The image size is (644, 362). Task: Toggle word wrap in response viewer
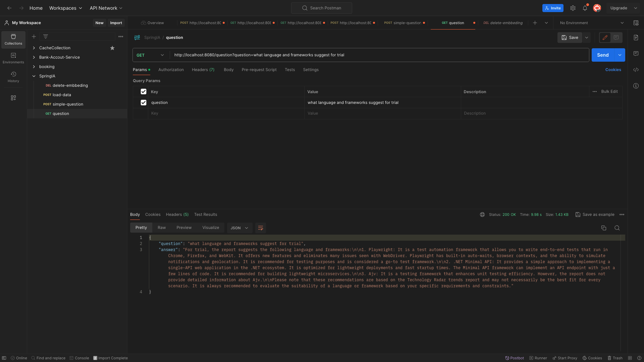coord(261,228)
